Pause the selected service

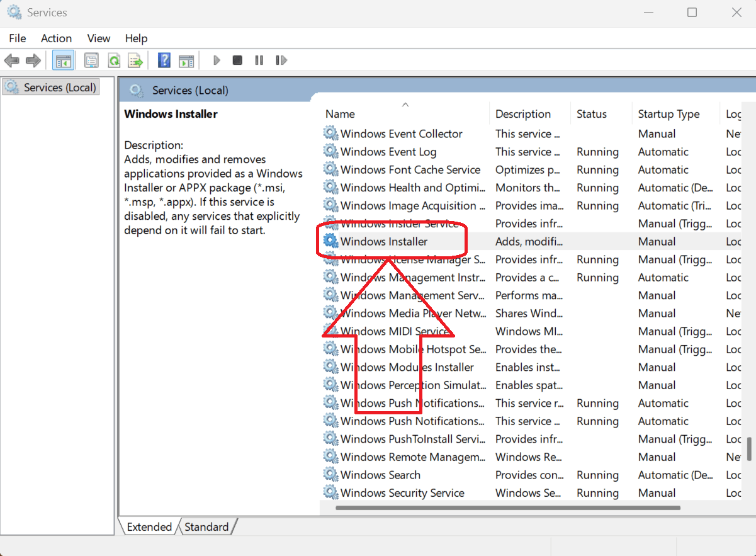[259, 60]
